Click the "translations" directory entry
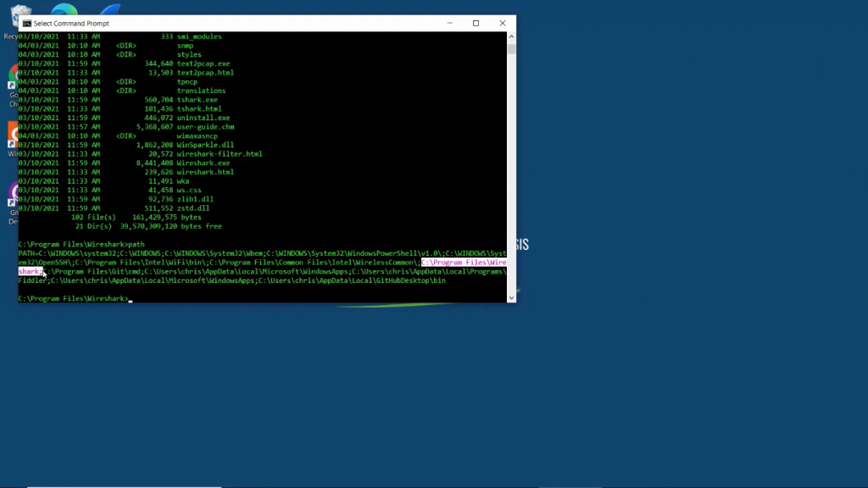868x488 pixels. [201, 91]
